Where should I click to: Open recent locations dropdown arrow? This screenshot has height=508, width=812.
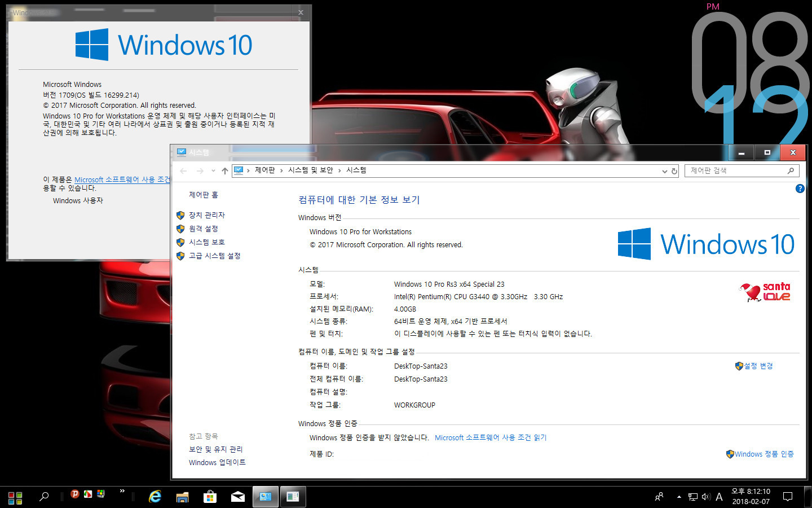tap(213, 170)
